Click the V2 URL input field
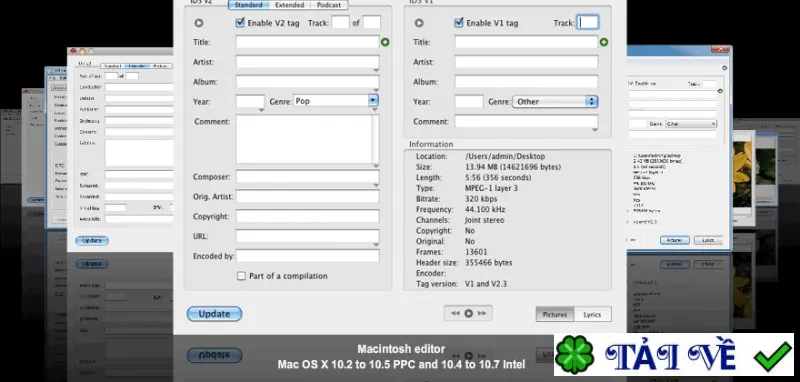 (307, 236)
